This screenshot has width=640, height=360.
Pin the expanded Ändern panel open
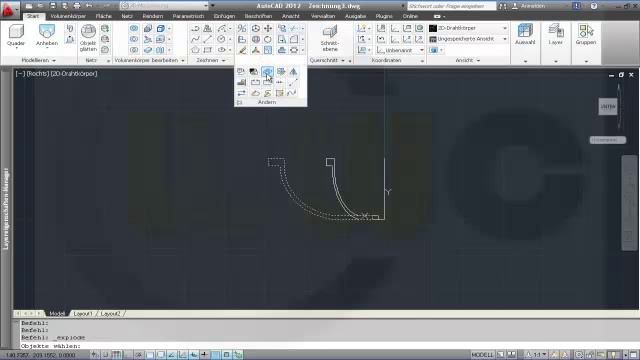[x=240, y=102]
